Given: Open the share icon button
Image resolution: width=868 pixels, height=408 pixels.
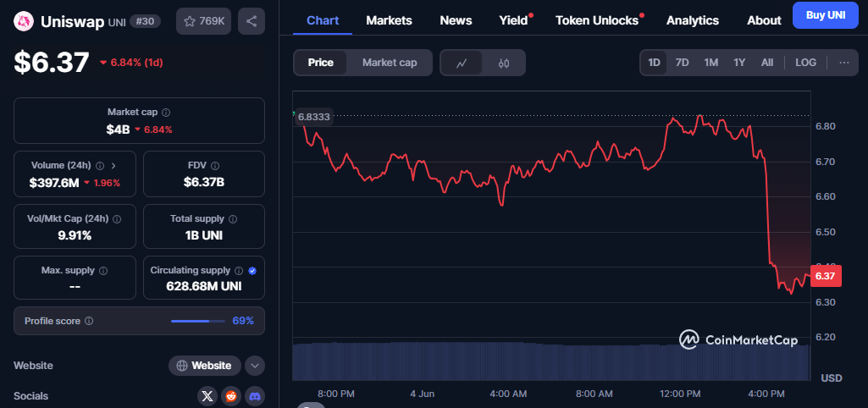Looking at the screenshot, I should (x=252, y=22).
